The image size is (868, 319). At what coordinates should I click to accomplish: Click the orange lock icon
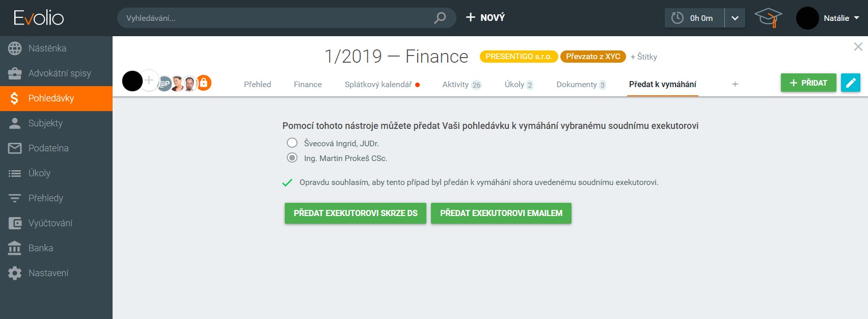[x=204, y=83]
